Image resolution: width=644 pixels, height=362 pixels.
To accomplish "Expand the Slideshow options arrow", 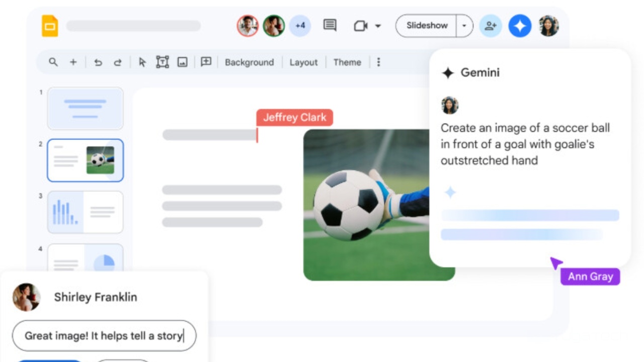I will coord(464,26).
